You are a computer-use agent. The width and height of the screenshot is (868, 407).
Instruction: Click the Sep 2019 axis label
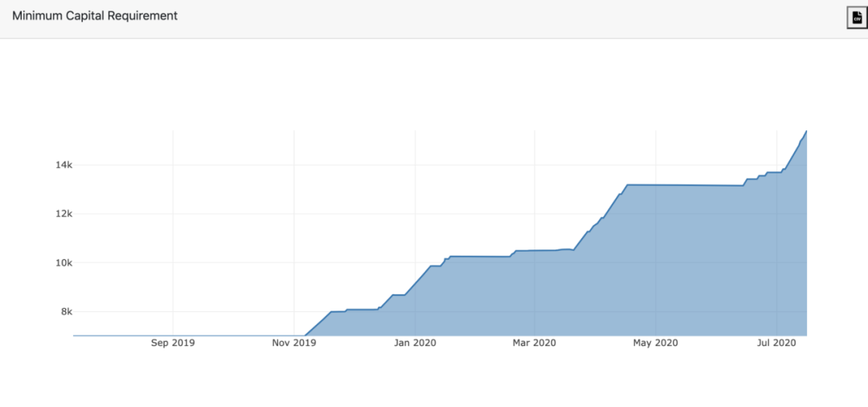(173, 343)
